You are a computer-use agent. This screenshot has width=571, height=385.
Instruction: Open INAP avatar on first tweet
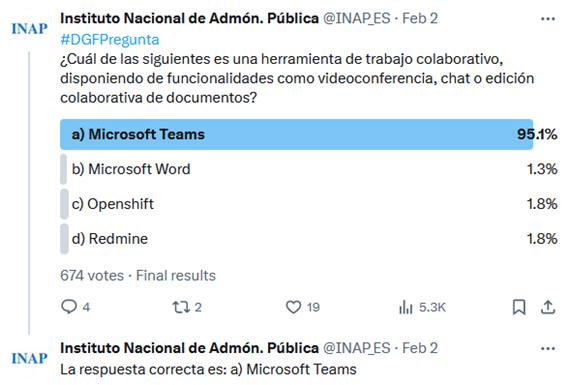tap(29, 28)
